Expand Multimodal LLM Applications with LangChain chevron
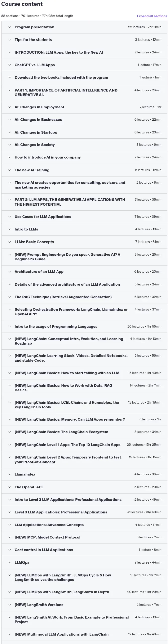 pyautogui.click(x=10, y=634)
